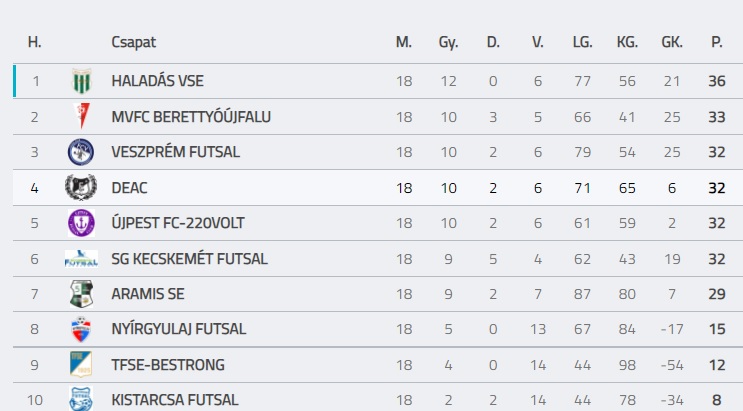Sort table by the P. points column
This screenshot has height=411, width=743.
coord(716,42)
